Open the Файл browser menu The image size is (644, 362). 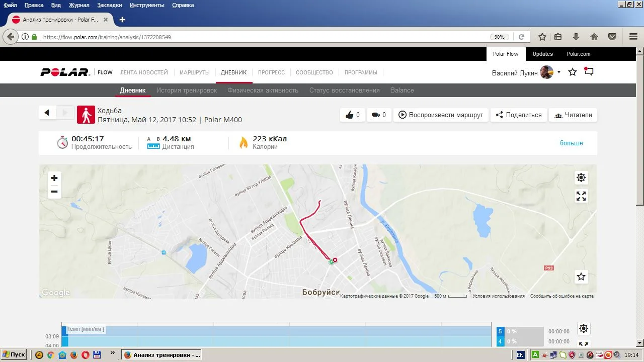[x=10, y=5]
